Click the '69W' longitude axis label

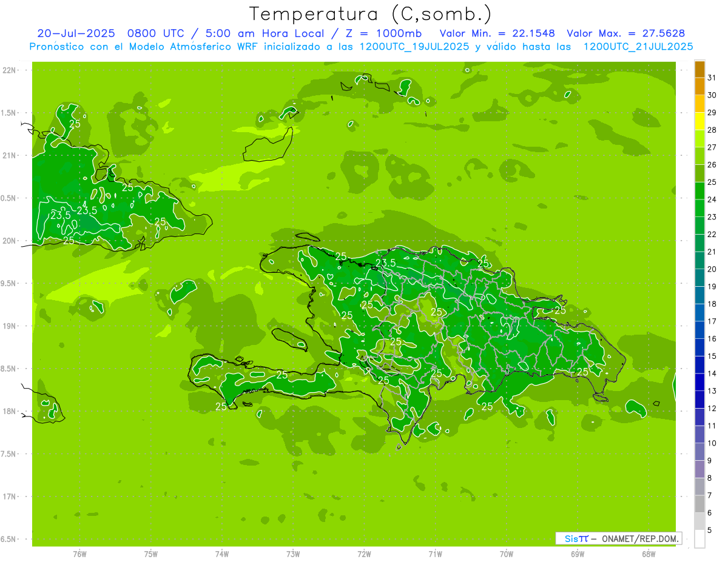578,554
